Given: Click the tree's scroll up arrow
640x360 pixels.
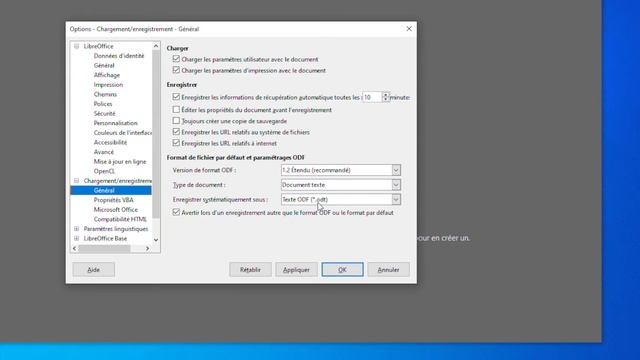Looking at the screenshot, I should coord(156,46).
